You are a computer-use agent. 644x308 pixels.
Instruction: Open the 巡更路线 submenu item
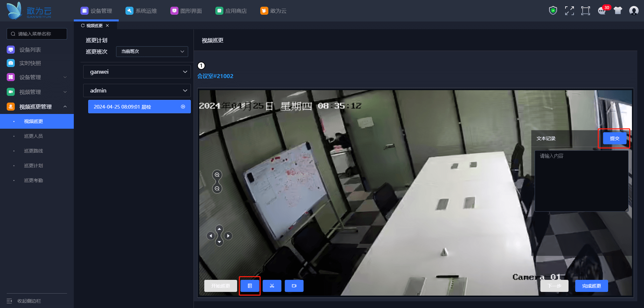[34, 151]
